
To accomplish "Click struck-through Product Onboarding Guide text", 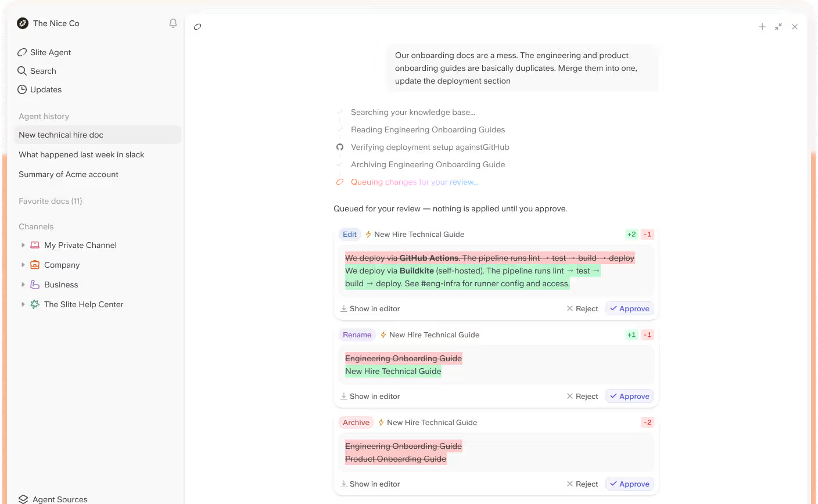I will point(396,459).
